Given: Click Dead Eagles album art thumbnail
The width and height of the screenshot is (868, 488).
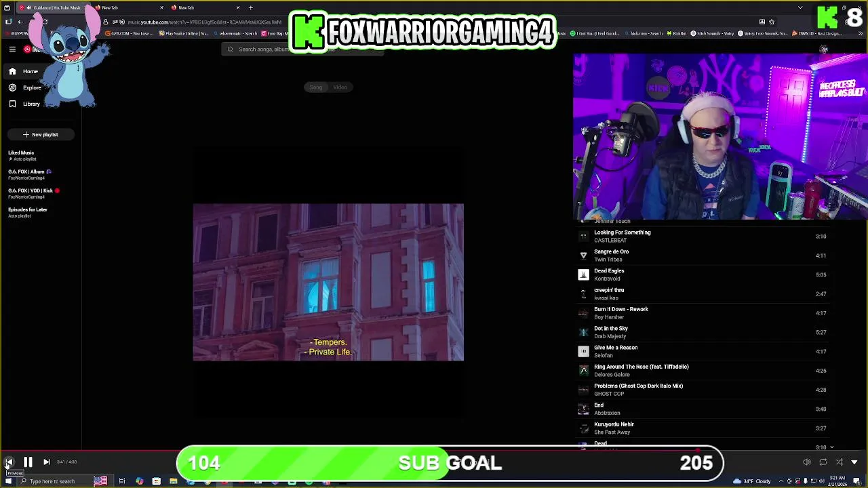Looking at the screenshot, I should pyautogui.click(x=583, y=274).
